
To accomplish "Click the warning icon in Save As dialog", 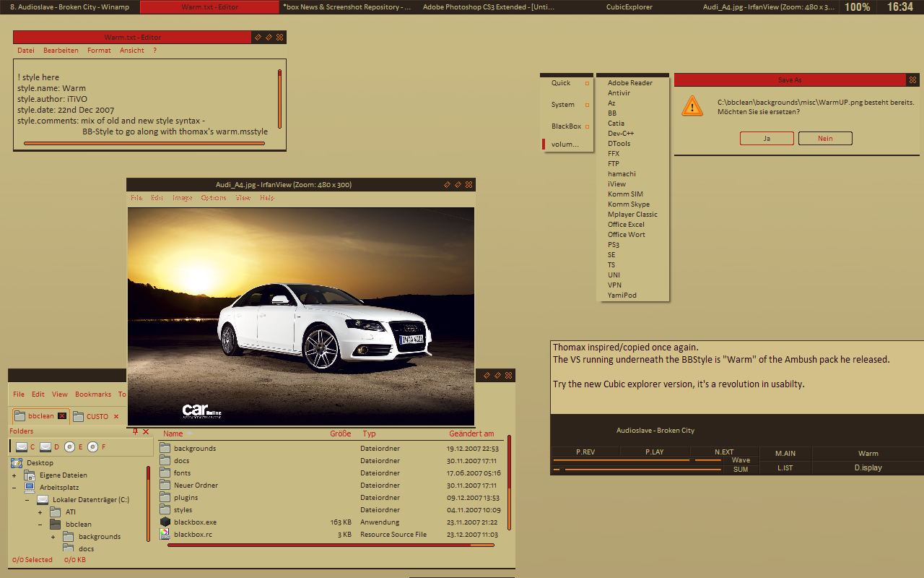I will 692,105.
